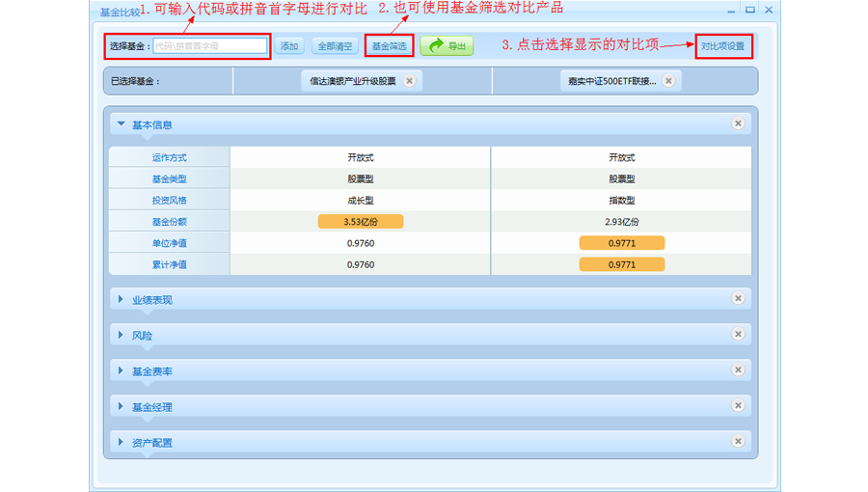Remove 嘉实中证500ETF联接 fund from comparison
The height and width of the screenshot is (492, 868).
(x=669, y=81)
